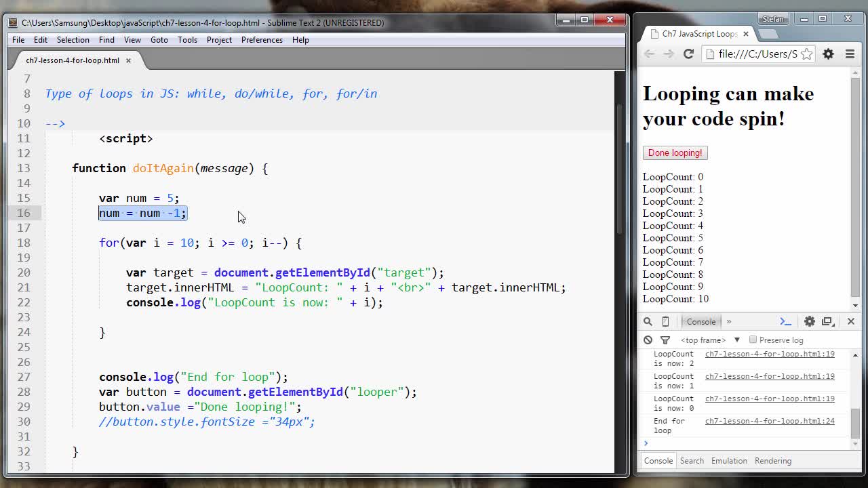Open source link for End for loop
Viewport: 868px width, 488px height.
coord(770,421)
